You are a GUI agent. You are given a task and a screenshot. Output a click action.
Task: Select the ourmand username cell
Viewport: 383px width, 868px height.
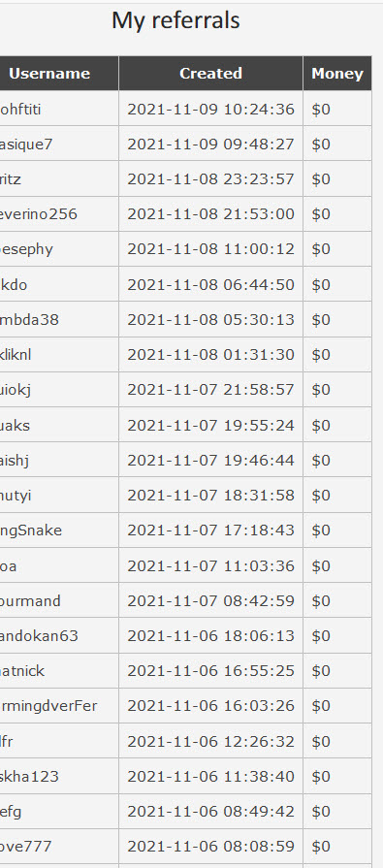(59, 600)
